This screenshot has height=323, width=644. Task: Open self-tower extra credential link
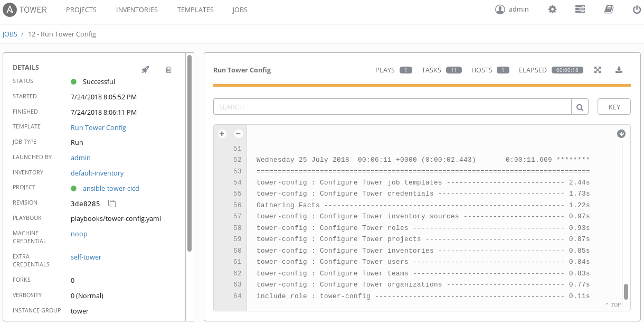tap(86, 257)
